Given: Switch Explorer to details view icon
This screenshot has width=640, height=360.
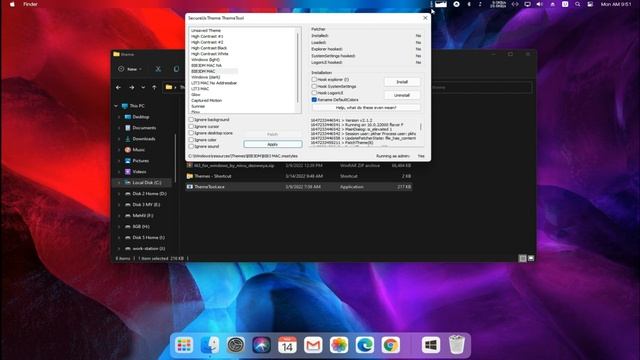Looking at the screenshot, I should (522, 258).
